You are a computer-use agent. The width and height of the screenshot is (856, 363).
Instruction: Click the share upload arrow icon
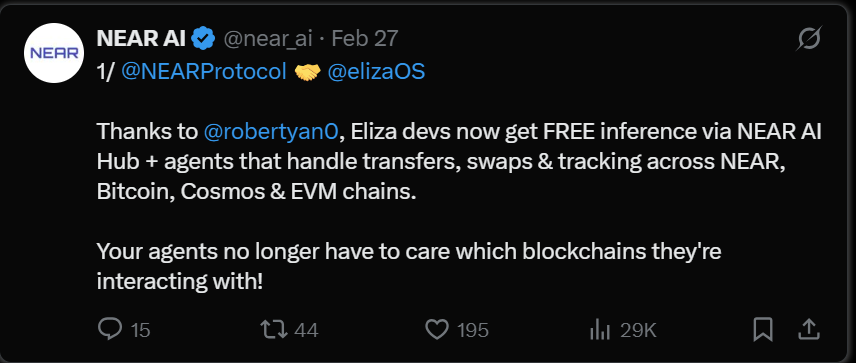point(810,329)
